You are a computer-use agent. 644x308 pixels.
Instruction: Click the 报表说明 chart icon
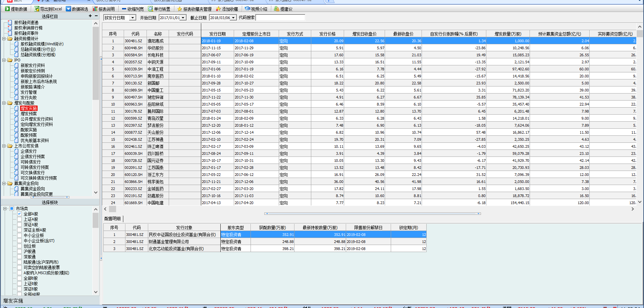[x=95, y=9]
